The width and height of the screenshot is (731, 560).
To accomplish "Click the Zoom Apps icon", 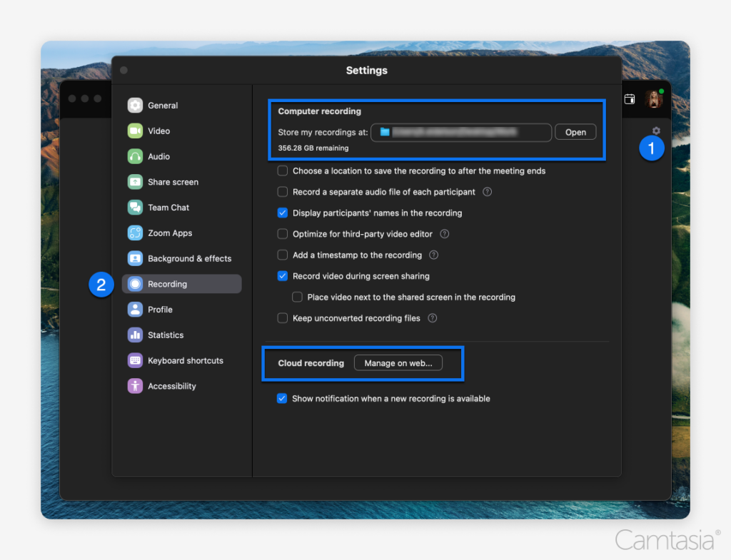I will [x=135, y=233].
